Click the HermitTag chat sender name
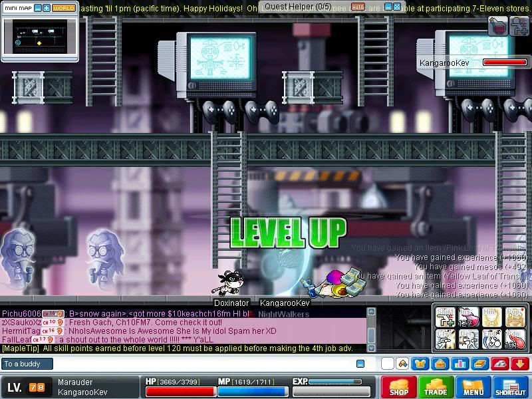The image size is (532, 399). 21,331
